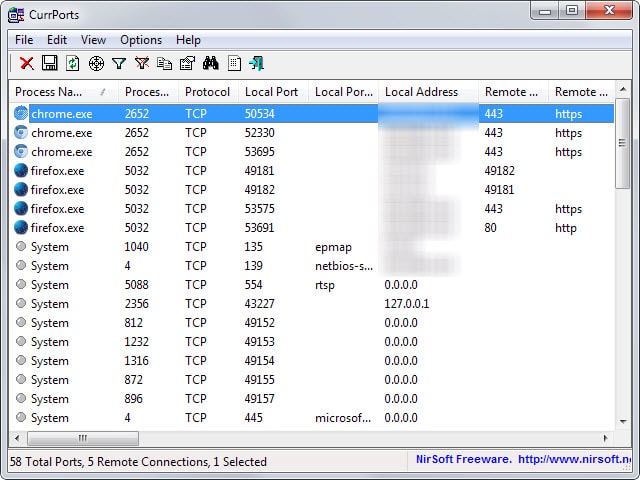The image size is (640, 480).
Task: Click the vertical scrollbar down arrow
Action: point(622,421)
